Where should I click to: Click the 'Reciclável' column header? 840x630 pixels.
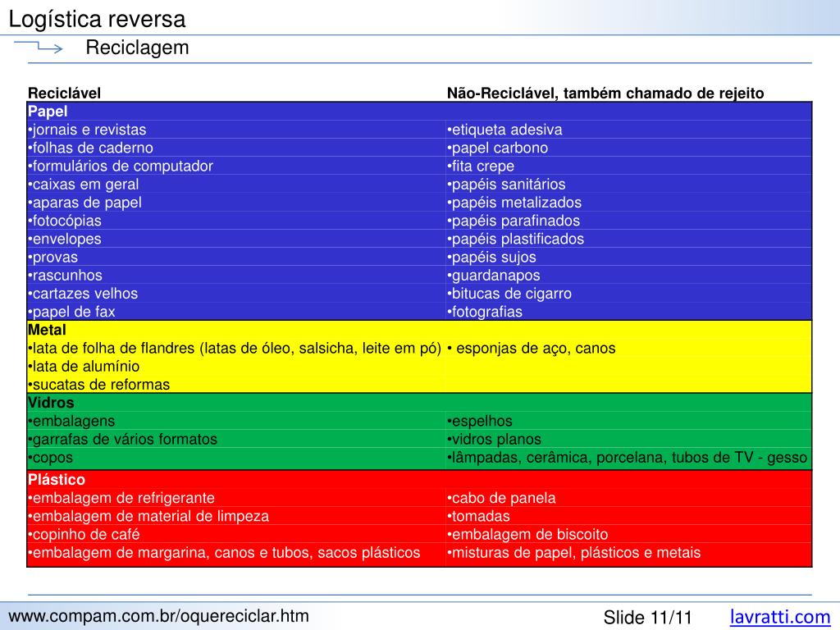pos(64,94)
